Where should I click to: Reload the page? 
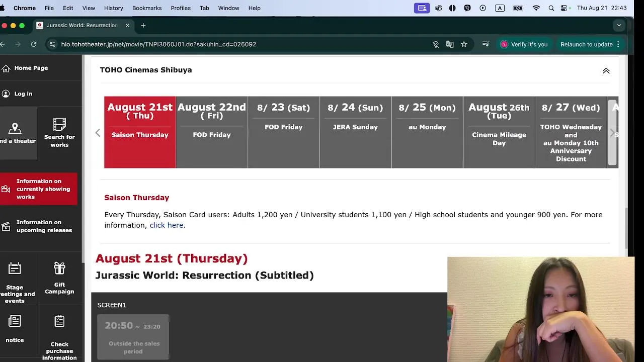tap(34, 44)
